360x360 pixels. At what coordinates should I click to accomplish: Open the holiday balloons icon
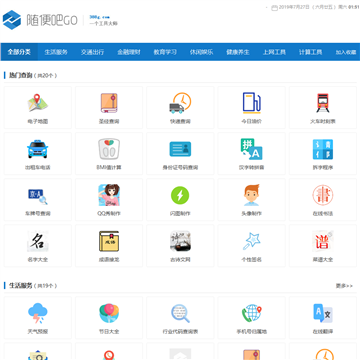[109, 313]
